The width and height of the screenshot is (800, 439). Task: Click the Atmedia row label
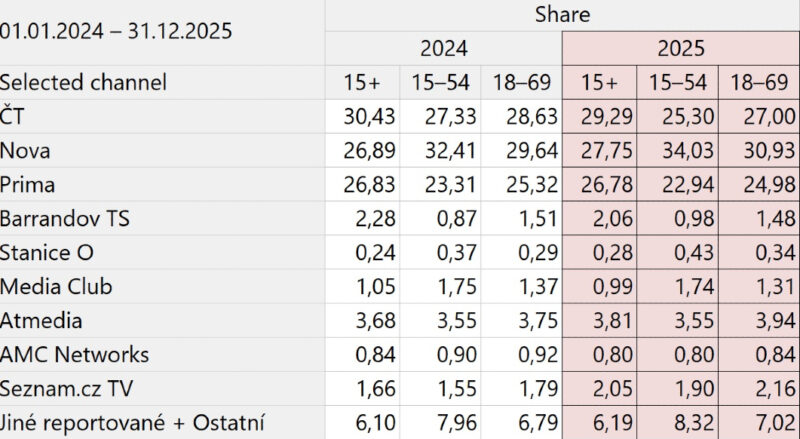41,320
